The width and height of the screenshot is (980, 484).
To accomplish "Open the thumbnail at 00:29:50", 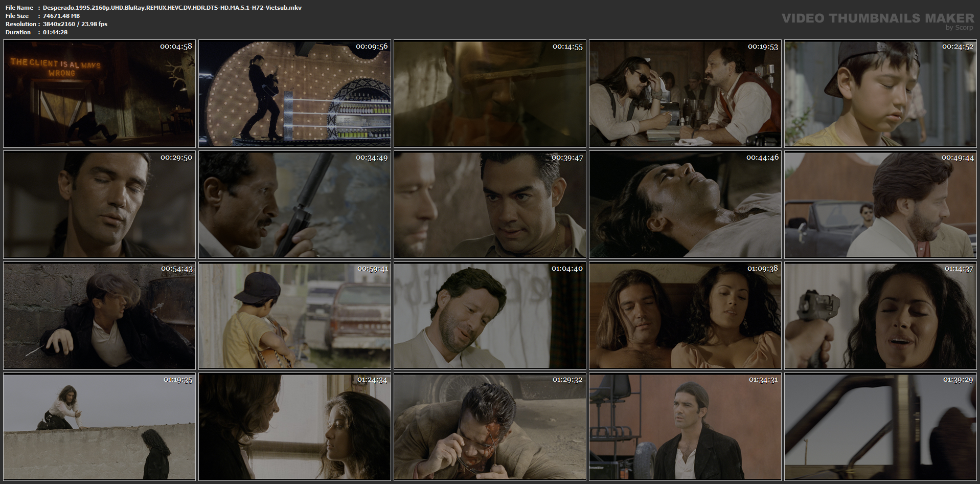I will [99, 205].
